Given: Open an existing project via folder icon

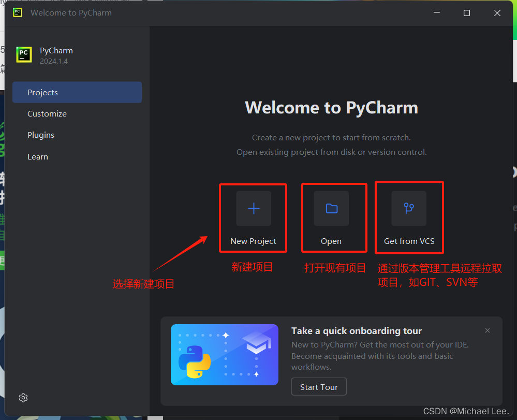Looking at the screenshot, I should coord(331,209).
